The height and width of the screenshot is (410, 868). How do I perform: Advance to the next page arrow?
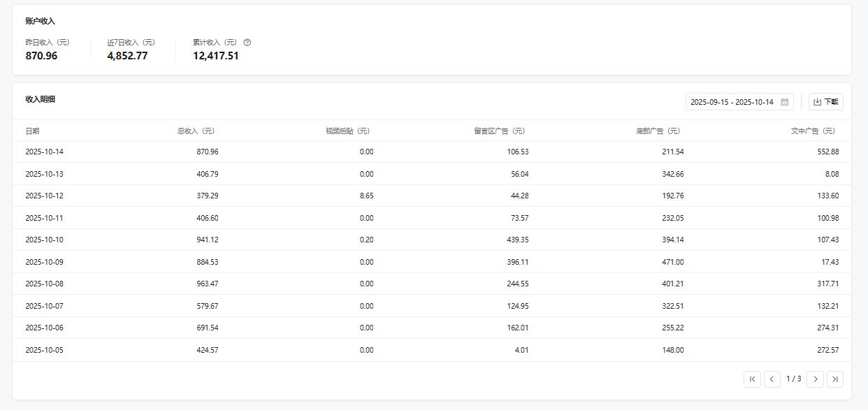[x=815, y=379]
